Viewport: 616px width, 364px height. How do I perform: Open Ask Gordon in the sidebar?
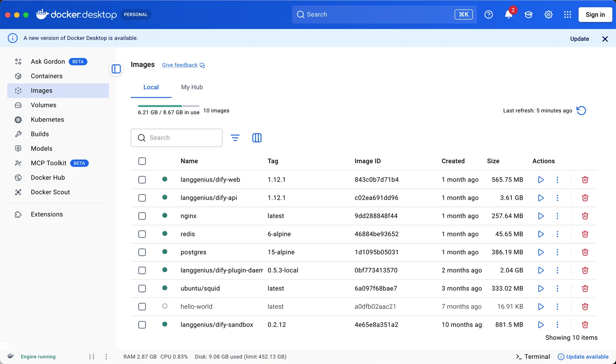58,62
